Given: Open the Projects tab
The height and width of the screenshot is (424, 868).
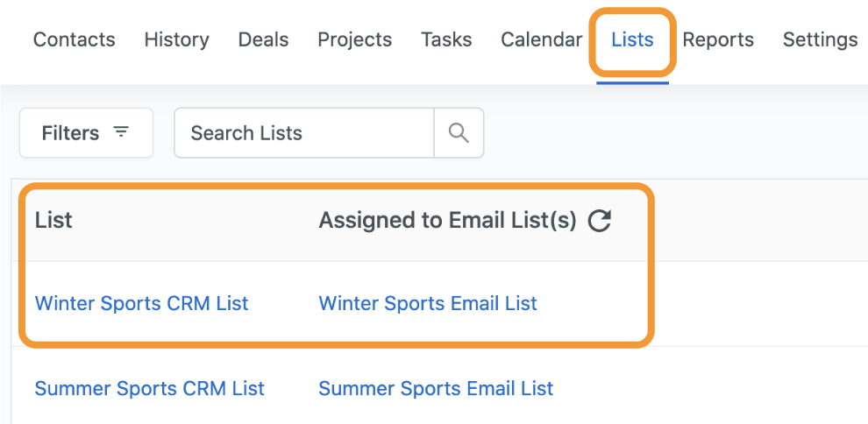Looking at the screenshot, I should pos(354,39).
